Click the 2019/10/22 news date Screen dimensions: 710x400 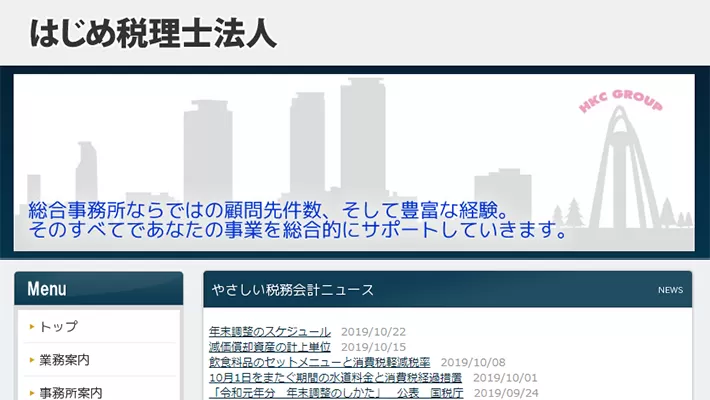373,331
